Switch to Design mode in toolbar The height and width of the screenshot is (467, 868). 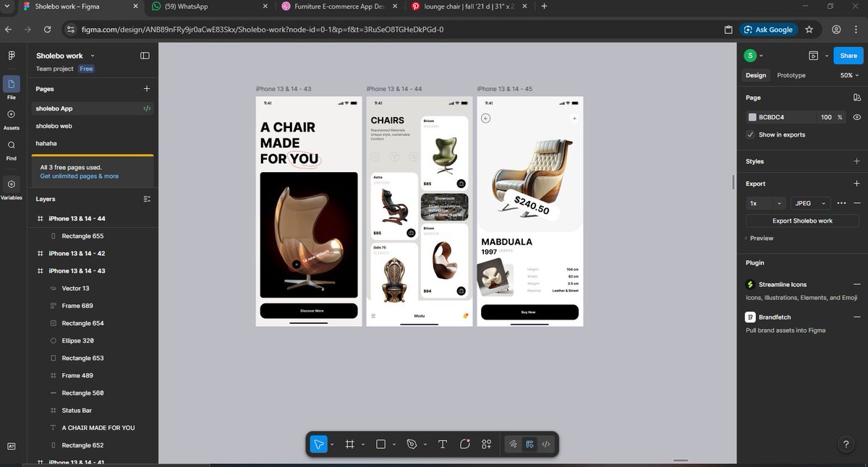coord(529,444)
